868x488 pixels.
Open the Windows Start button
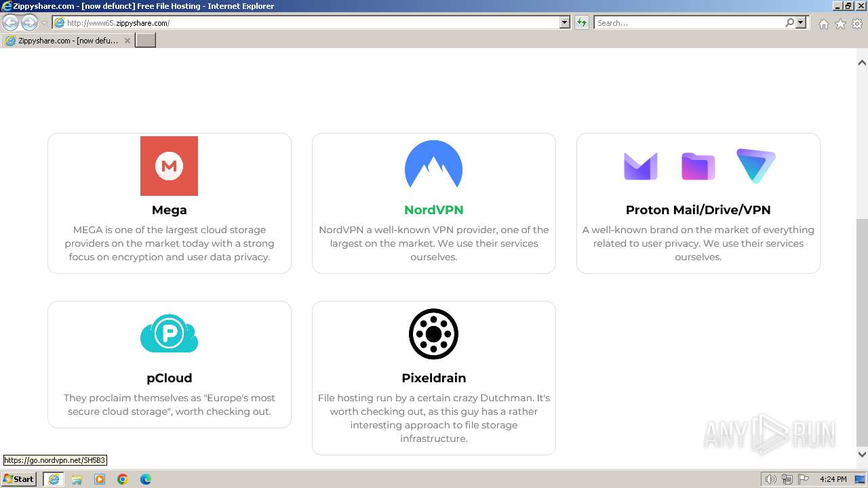(x=19, y=479)
